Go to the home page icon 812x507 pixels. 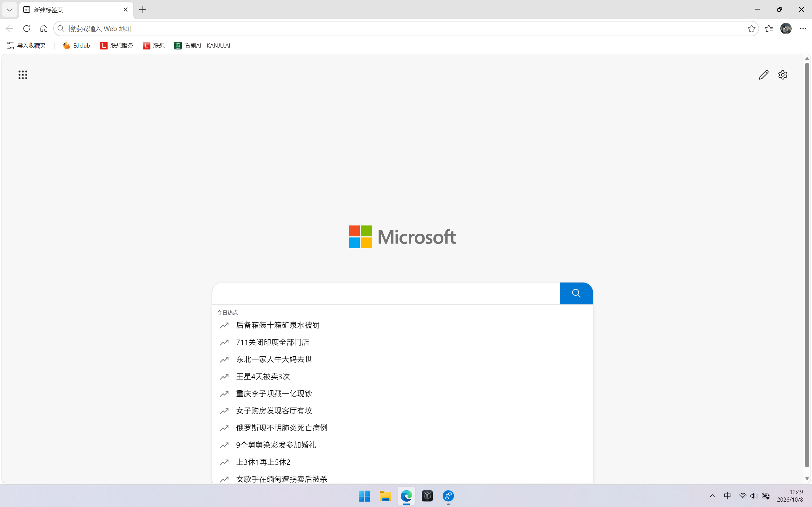coord(43,29)
